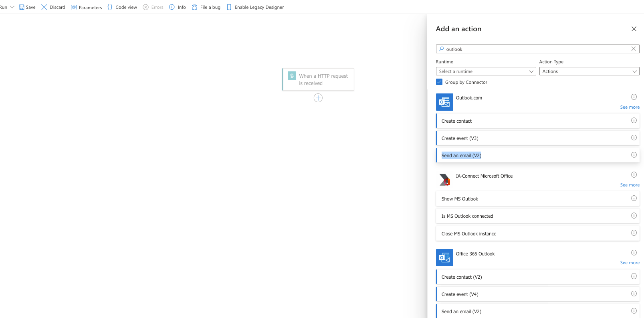Add a step with the plus button

click(x=318, y=98)
